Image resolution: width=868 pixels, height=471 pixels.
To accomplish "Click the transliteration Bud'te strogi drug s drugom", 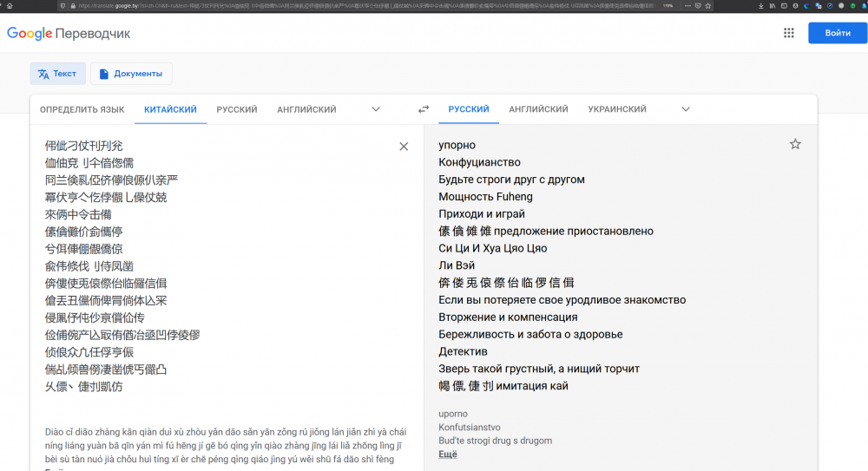I will click(495, 441).
